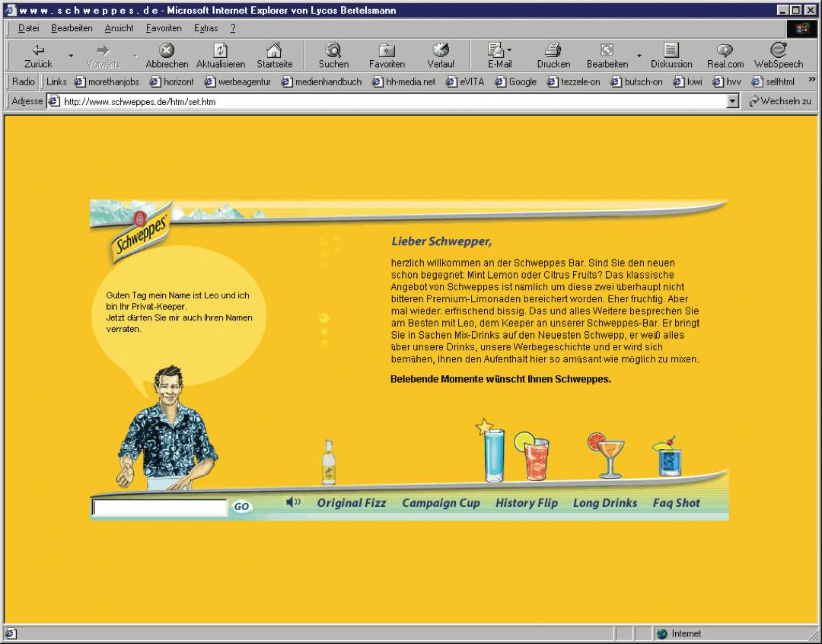
Task: Toggle the website sound speaker icon
Action: point(293,502)
